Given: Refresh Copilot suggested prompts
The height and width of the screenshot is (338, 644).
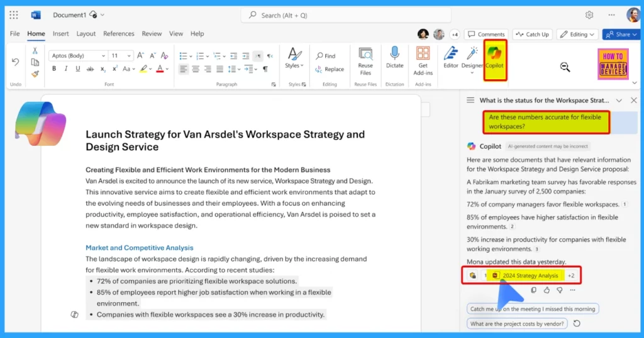Looking at the screenshot, I should point(577,324).
